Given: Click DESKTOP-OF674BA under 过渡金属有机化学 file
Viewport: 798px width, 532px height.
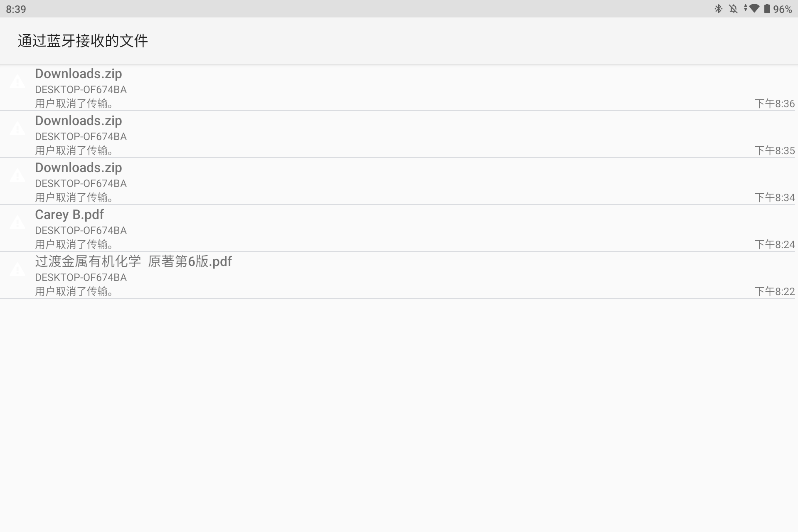Looking at the screenshot, I should tap(81, 277).
